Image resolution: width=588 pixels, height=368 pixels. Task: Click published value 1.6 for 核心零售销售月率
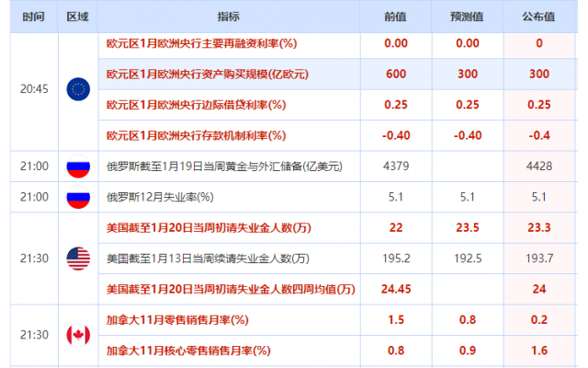click(x=539, y=351)
